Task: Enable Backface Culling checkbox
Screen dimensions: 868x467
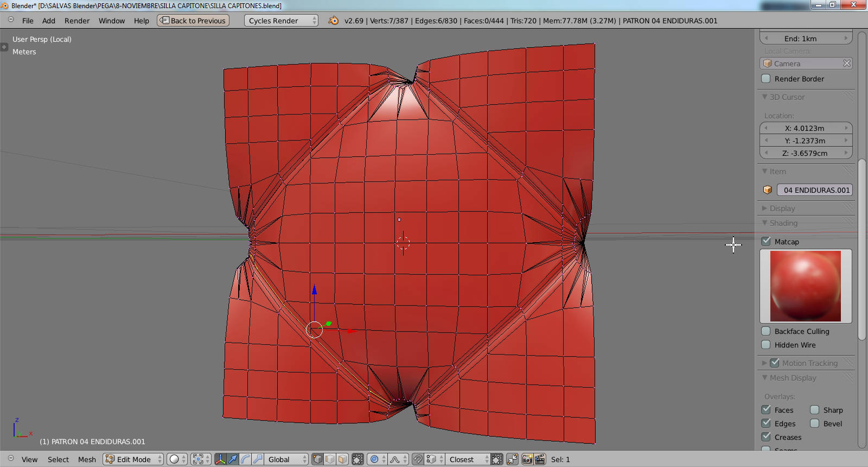Action: [x=766, y=331]
